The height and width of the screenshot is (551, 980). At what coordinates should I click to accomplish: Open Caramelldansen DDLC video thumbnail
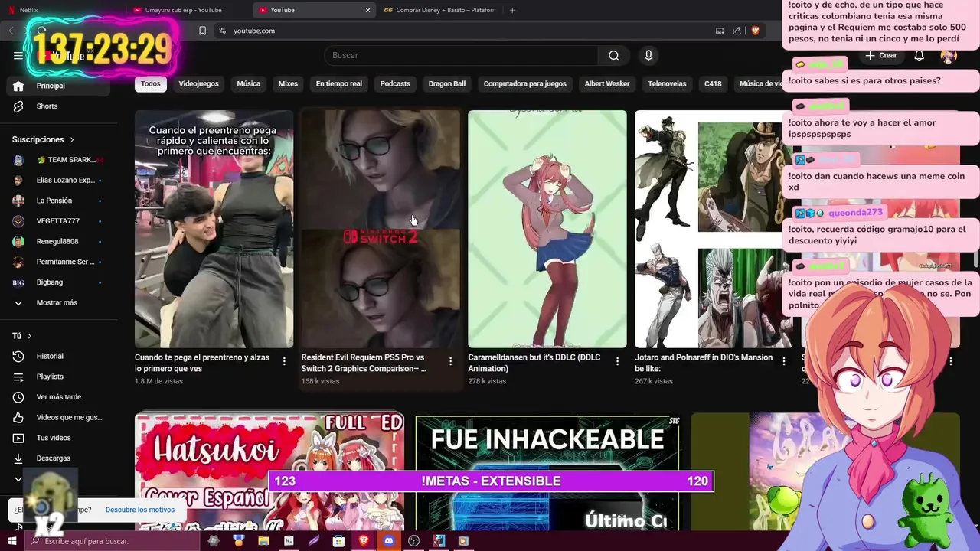(x=547, y=229)
